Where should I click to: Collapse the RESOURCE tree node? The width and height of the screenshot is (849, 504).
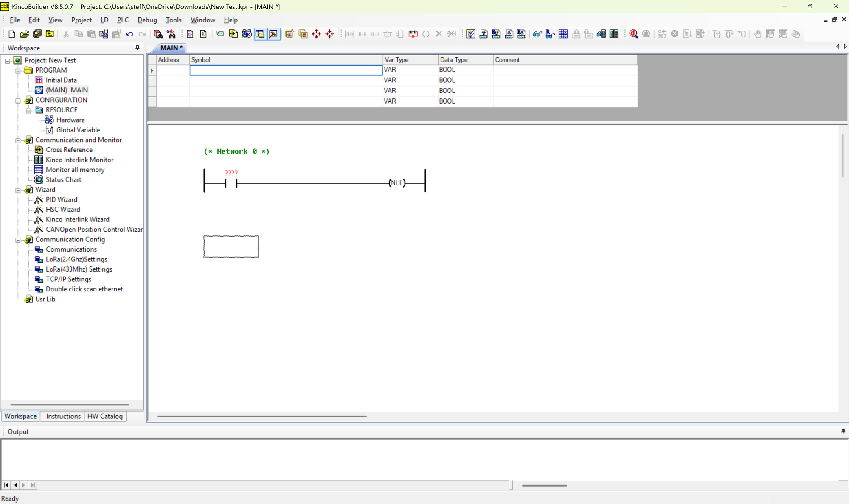coord(28,110)
